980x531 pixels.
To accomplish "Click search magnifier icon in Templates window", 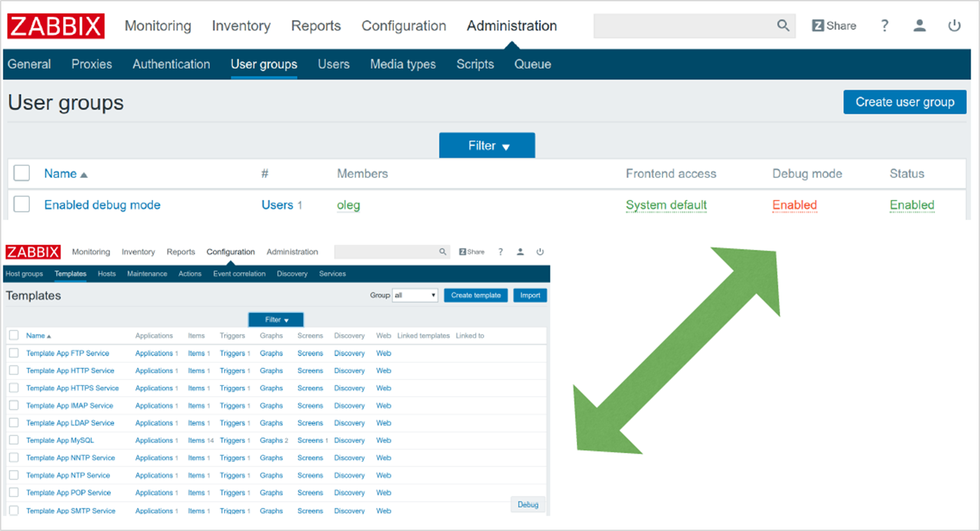I will click(x=443, y=252).
